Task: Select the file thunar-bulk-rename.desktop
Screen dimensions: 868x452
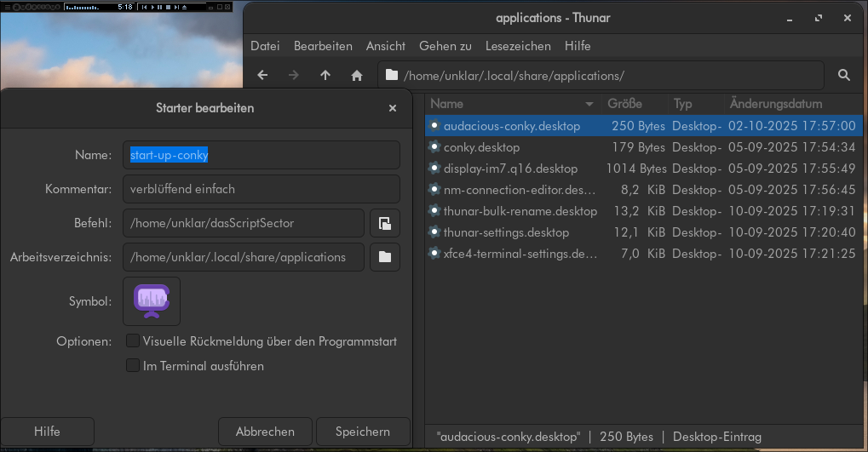Action: [644, 211]
